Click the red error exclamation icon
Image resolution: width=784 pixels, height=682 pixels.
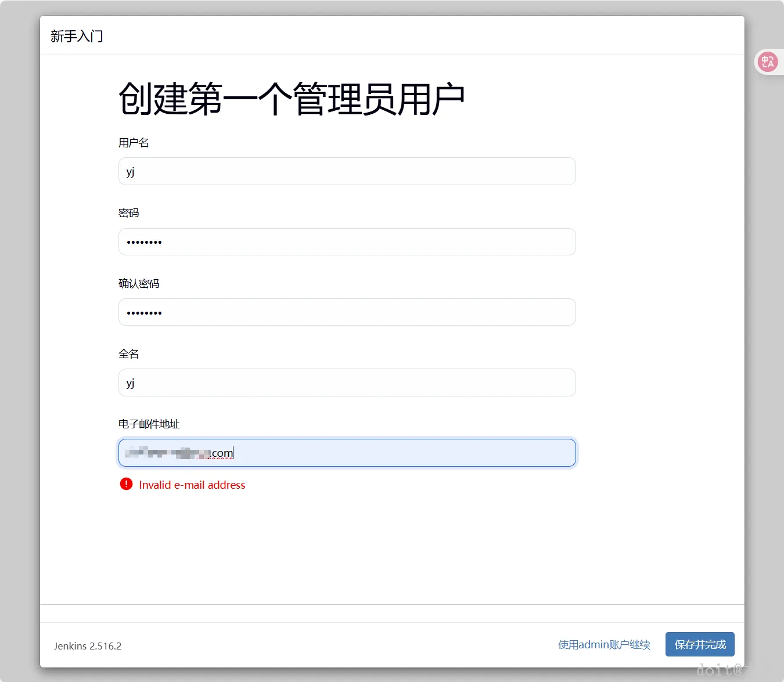(x=125, y=483)
